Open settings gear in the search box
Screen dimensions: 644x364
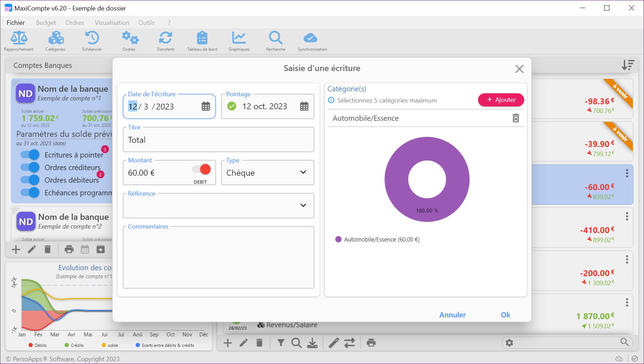coord(510,343)
